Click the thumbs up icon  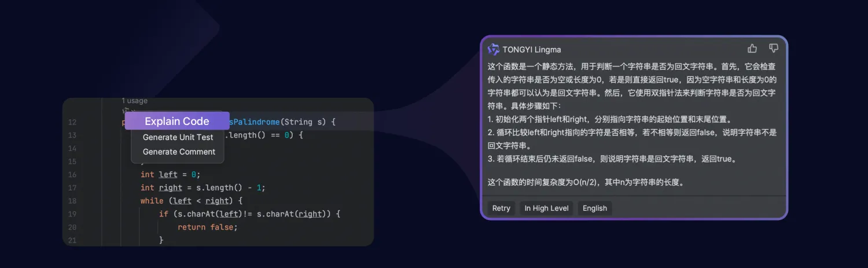point(752,49)
